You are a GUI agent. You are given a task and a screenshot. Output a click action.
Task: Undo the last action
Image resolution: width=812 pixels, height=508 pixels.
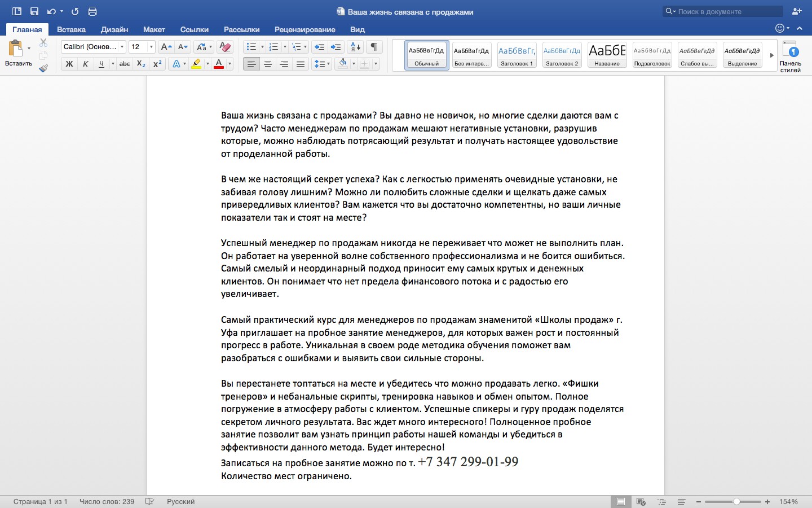coord(51,11)
